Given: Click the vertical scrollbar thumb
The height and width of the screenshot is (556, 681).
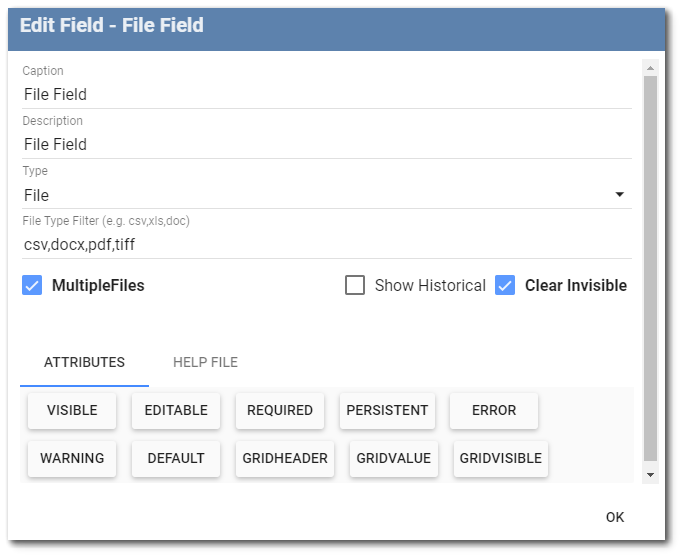Looking at the screenshot, I should (650, 268).
